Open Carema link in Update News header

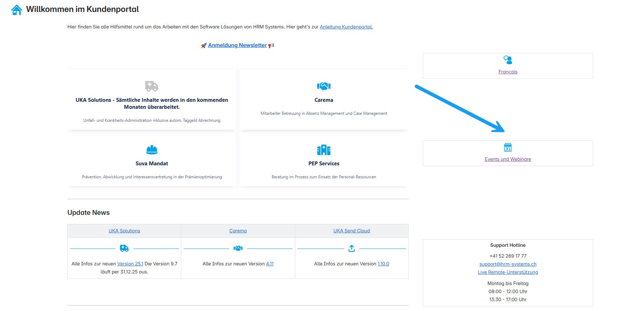pos(238,231)
